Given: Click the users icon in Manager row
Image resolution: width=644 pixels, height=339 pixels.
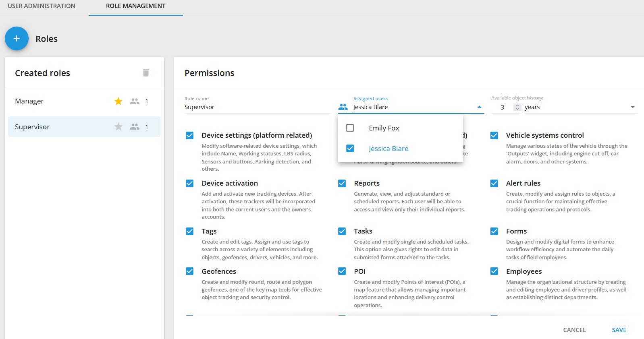Looking at the screenshot, I should (x=135, y=101).
